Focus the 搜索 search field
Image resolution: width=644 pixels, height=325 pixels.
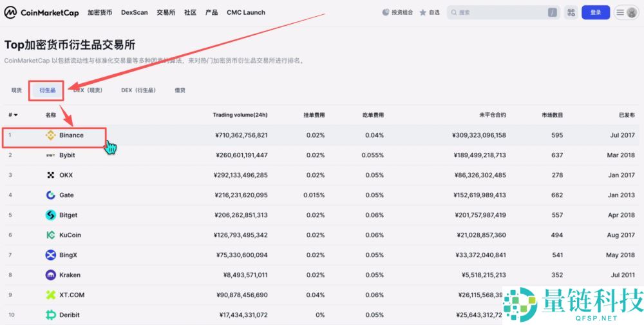click(504, 13)
